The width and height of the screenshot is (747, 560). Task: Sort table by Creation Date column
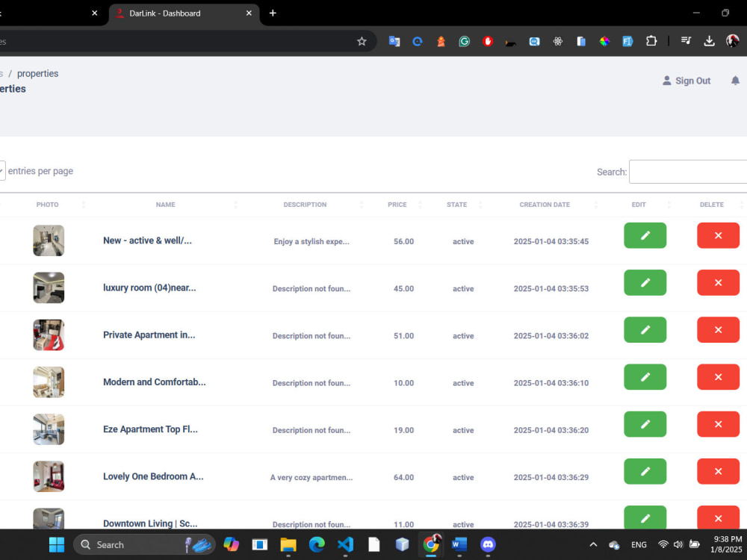click(x=545, y=205)
